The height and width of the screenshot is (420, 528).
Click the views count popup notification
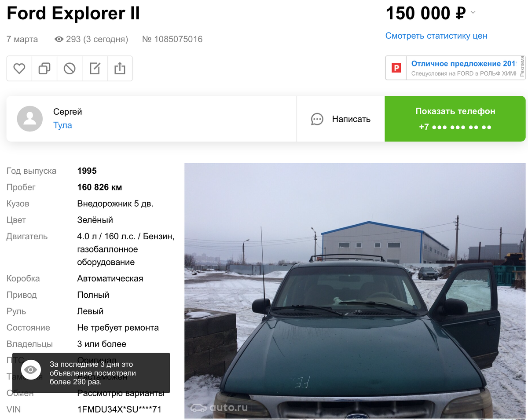pos(91,373)
